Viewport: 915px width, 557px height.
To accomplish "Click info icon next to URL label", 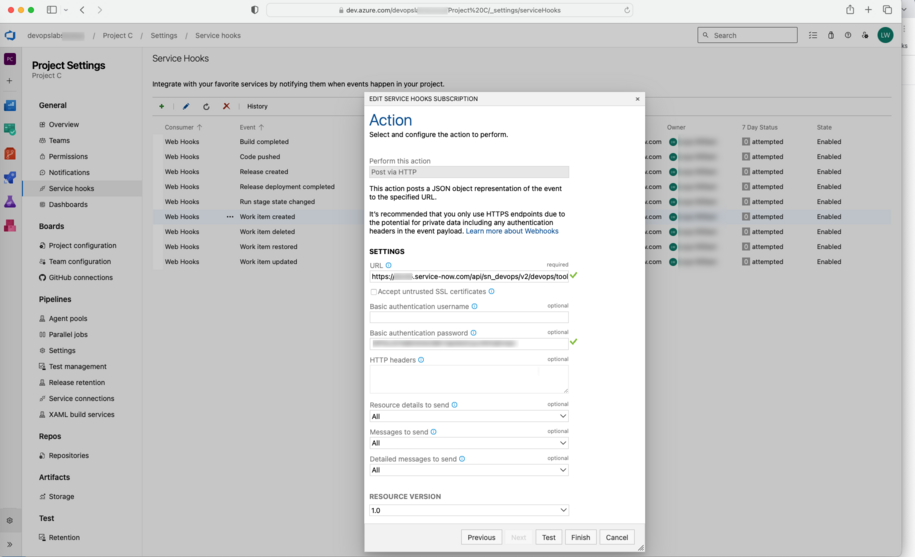I will coord(389,265).
